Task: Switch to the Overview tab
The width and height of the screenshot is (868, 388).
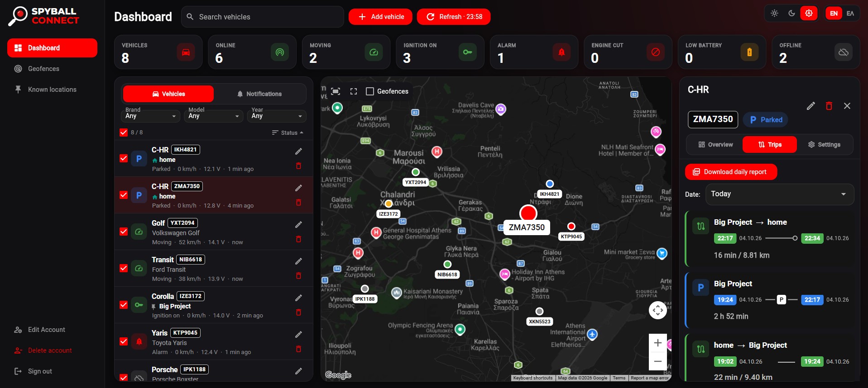Action: click(715, 145)
